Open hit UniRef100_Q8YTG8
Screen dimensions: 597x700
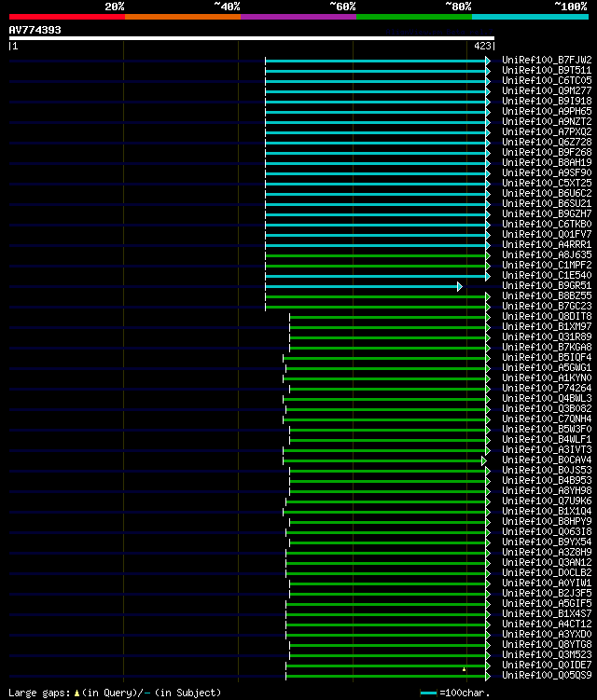pyautogui.click(x=547, y=645)
